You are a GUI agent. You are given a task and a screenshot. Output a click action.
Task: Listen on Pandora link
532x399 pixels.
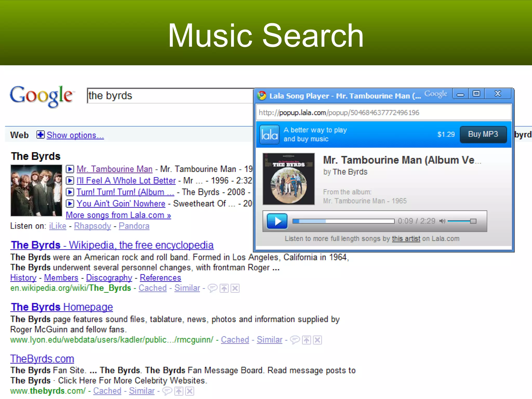[134, 226]
